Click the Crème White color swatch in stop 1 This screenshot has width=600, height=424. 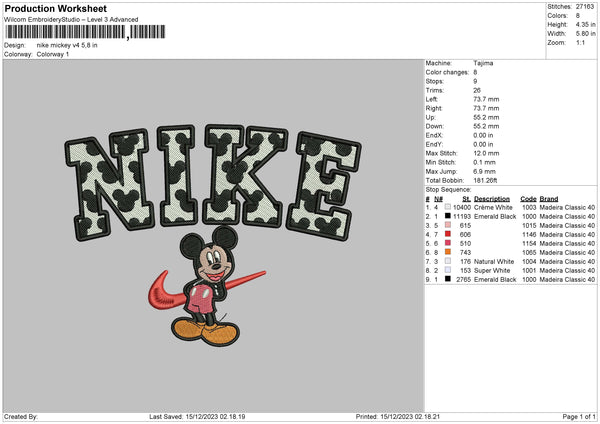point(447,207)
